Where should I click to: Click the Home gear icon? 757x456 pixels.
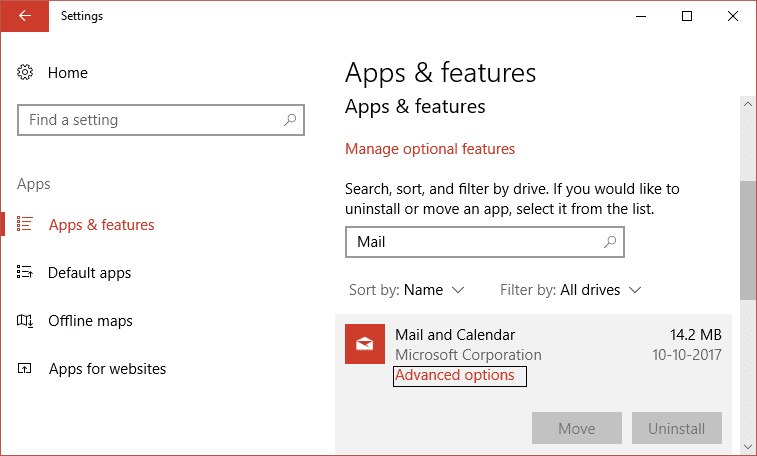(x=26, y=73)
